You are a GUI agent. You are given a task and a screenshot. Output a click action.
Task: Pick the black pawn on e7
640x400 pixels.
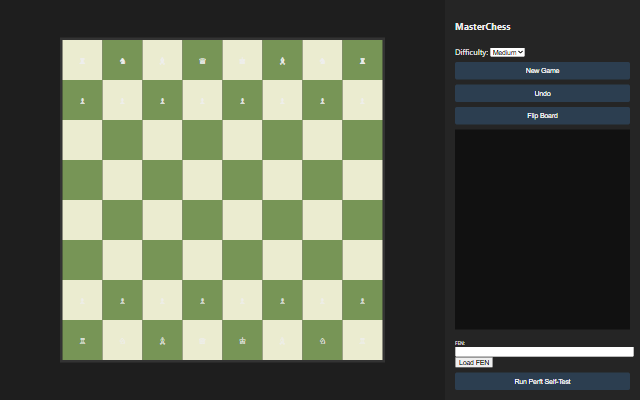pos(242,100)
